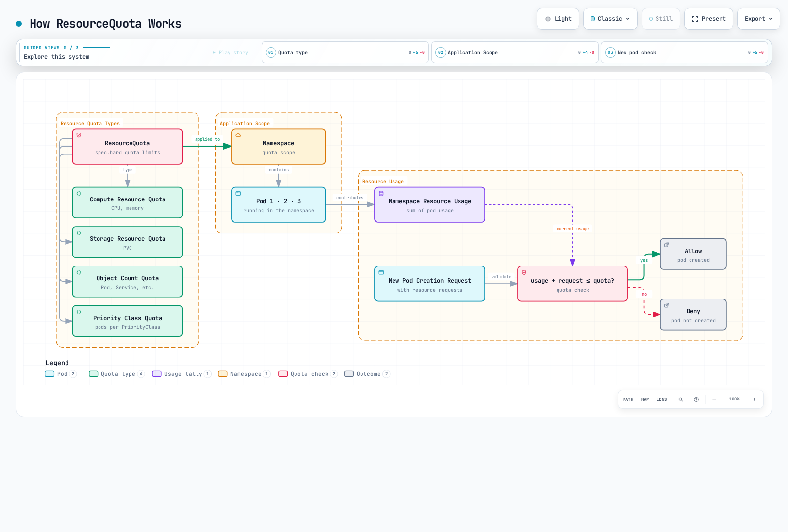Expand the Export dropdown menu
The image size is (788, 532).
pos(758,19)
